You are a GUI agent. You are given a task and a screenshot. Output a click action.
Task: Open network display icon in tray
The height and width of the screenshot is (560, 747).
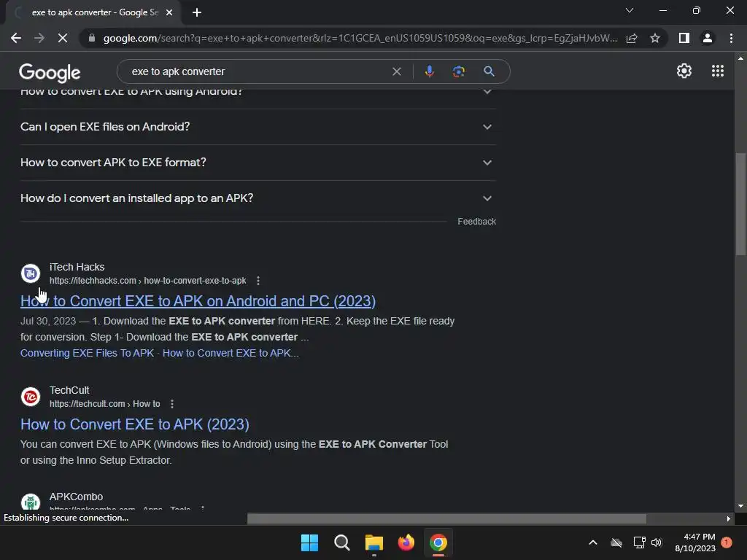[639, 542]
